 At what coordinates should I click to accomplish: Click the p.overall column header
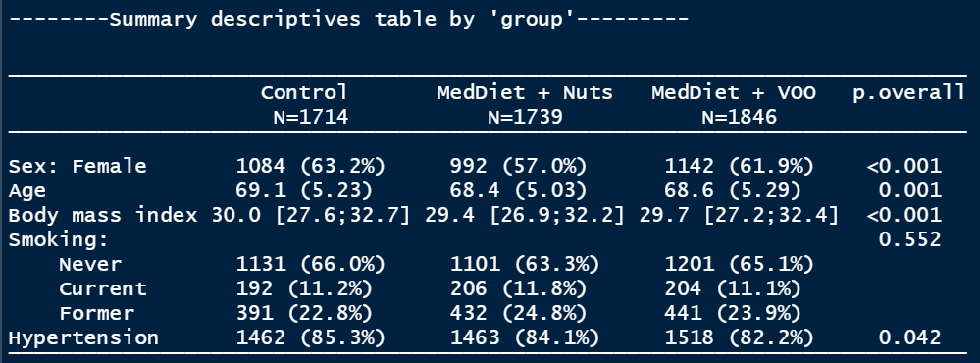[x=909, y=93]
